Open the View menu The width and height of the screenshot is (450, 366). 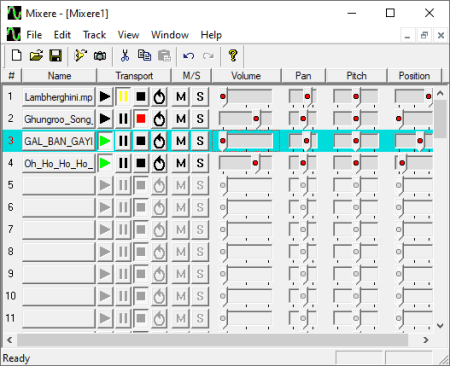pyautogui.click(x=128, y=35)
